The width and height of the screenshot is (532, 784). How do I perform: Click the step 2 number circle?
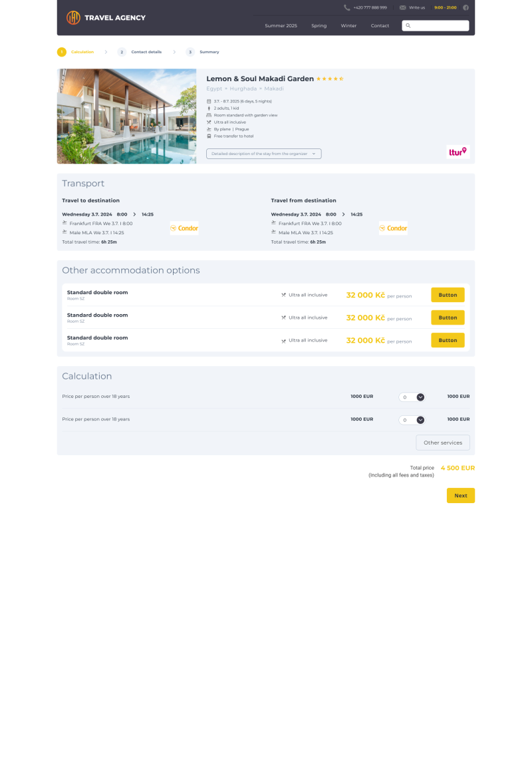point(122,52)
